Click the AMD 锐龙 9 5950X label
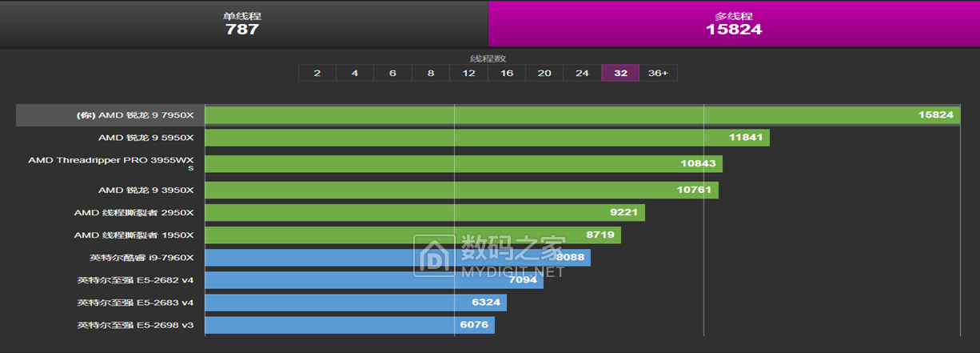This screenshot has width=980, height=353. pyautogui.click(x=145, y=138)
